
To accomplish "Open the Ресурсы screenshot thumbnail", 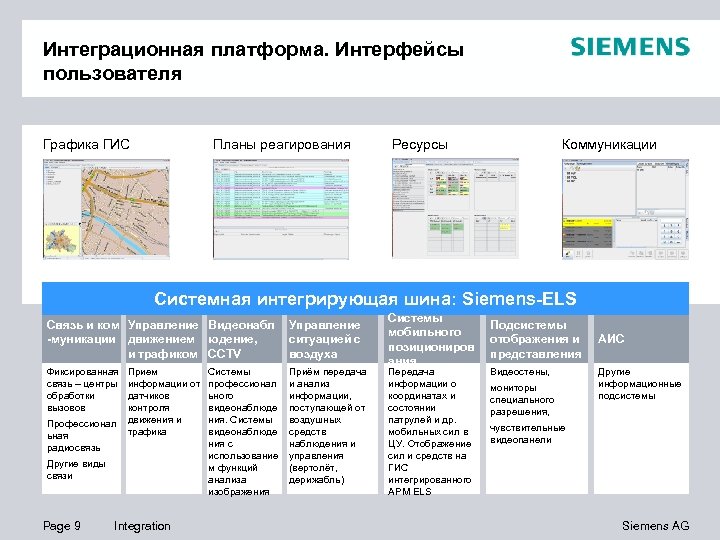I will [x=455, y=208].
